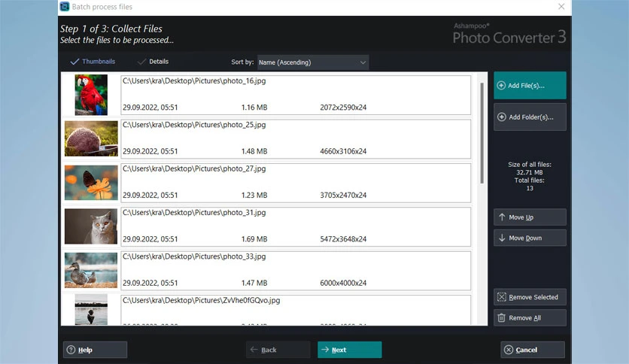Click the Next right-arrow icon
The width and height of the screenshot is (629, 364).
click(x=325, y=350)
